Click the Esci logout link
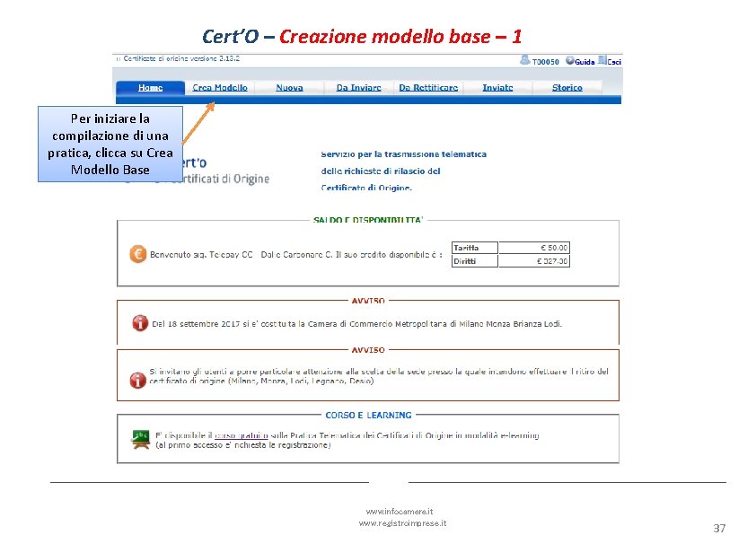This screenshot has width=756, height=535. click(x=614, y=62)
